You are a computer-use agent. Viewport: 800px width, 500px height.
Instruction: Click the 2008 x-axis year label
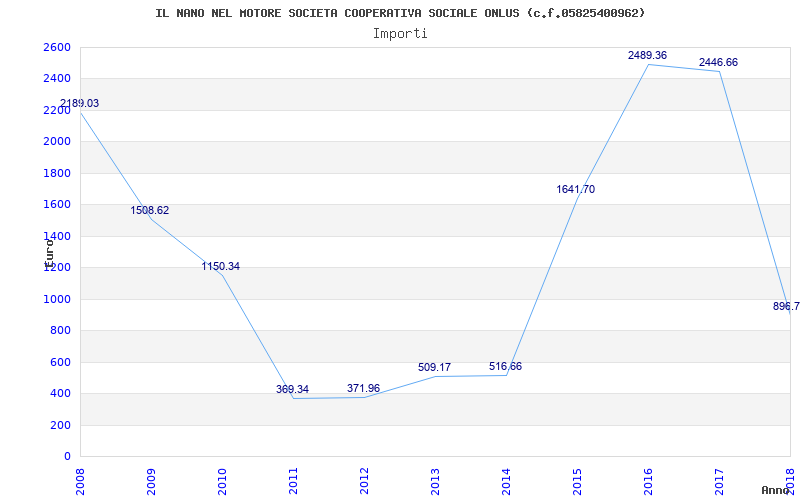coord(80,480)
